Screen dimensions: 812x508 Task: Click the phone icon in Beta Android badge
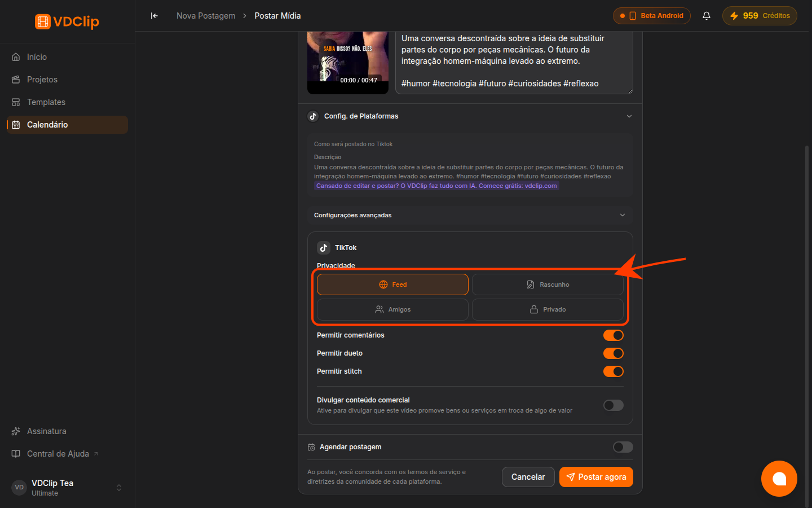point(633,16)
